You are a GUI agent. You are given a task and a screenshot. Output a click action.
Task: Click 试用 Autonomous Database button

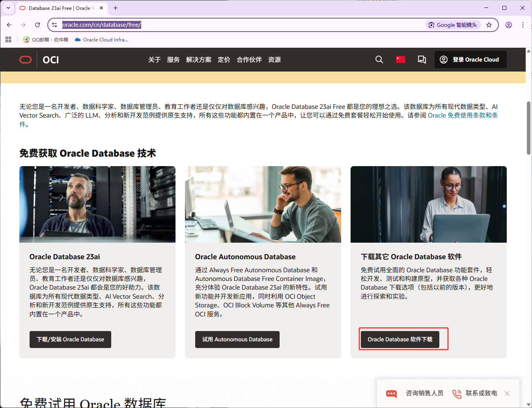pos(237,339)
